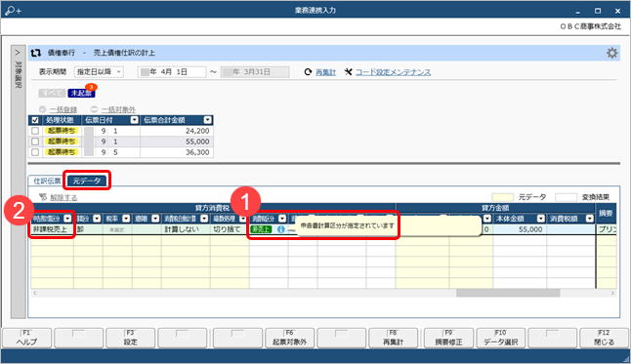This screenshot has width=631, height=364.
Task: Click the sync arrows icon beside 債権奉行
Action: point(36,53)
